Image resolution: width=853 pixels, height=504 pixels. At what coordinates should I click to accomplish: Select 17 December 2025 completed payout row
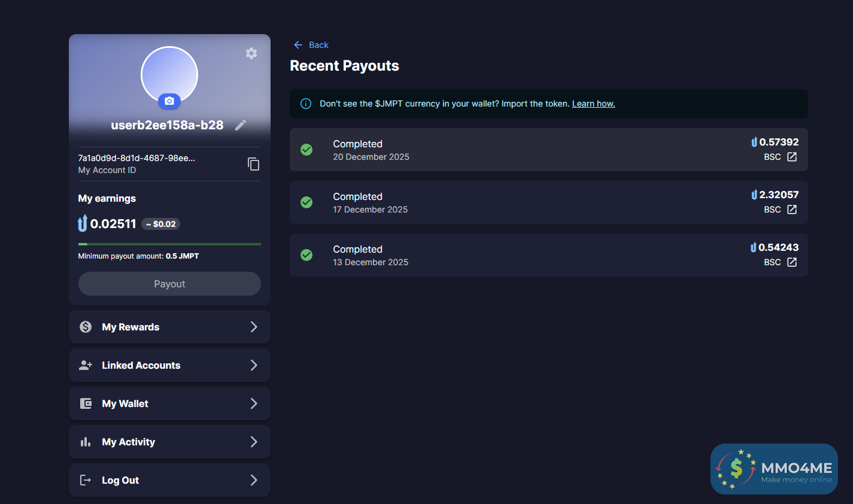click(509, 202)
